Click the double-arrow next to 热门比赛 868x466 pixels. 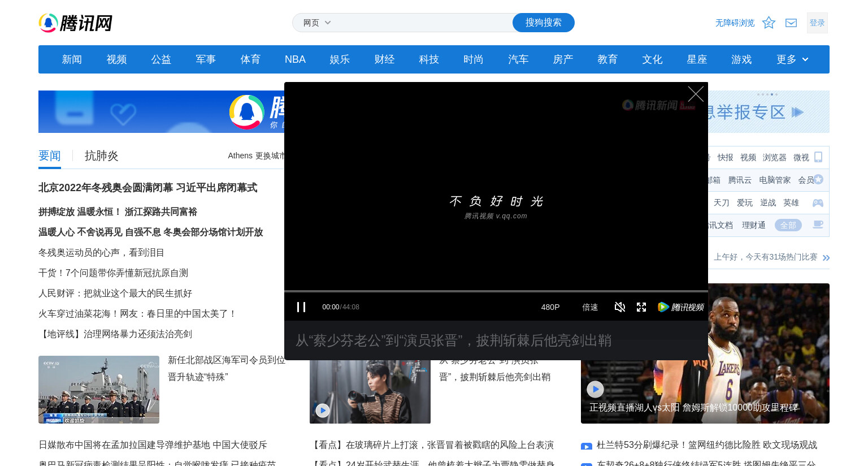click(826, 258)
